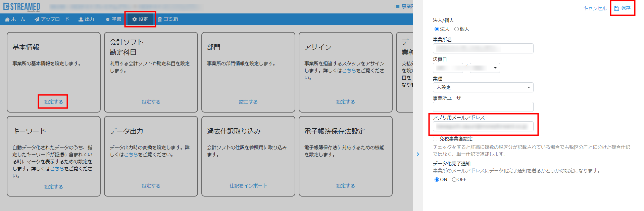Select the 個人 radio button
The height and width of the screenshot is (211, 644).
pos(456,29)
